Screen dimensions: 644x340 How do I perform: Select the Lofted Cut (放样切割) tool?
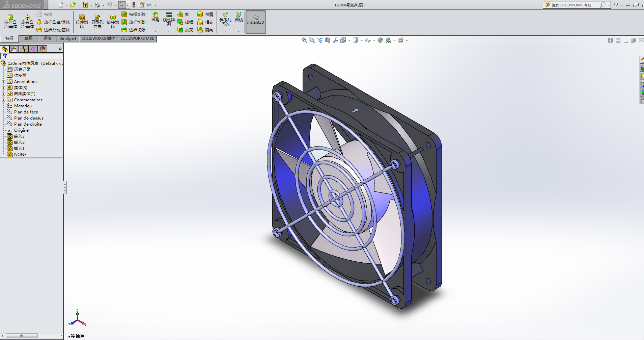pyautogui.click(x=134, y=22)
